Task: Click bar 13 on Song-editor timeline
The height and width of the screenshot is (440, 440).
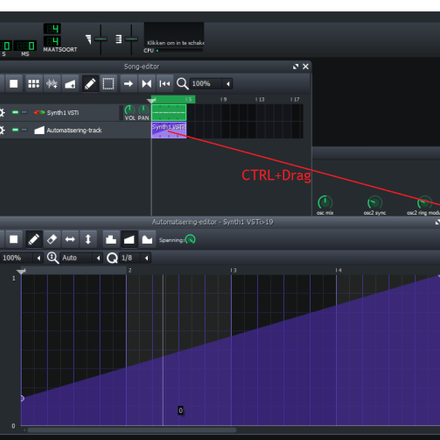Action: click(260, 99)
